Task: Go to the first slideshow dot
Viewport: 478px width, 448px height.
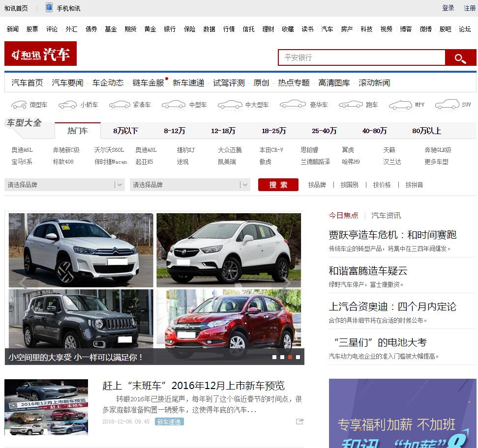Action: (x=274, y=357)
